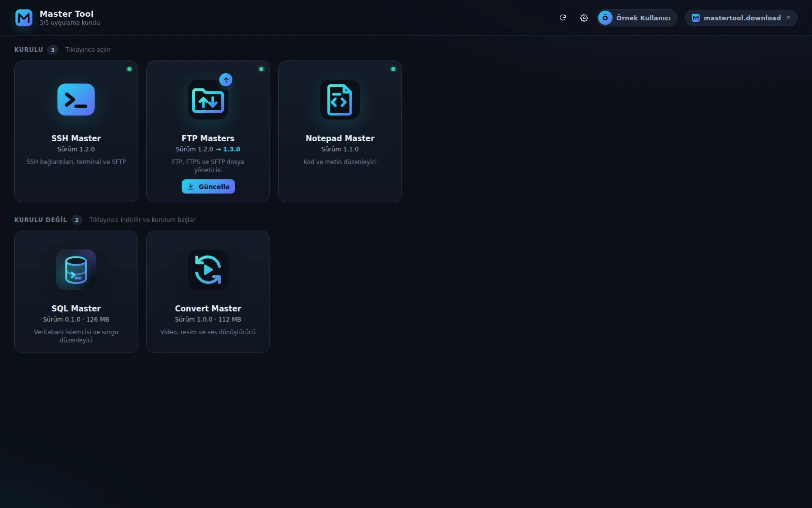Click the not-installed count badge 2
This screenshot has width=812, height=508.
(x=77, y=220)
